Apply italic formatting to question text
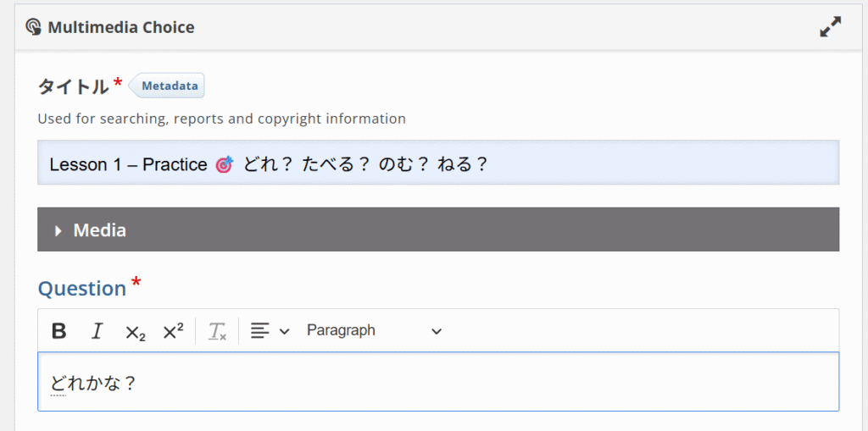This screenshot has height=431, width=868. point(97,330)
